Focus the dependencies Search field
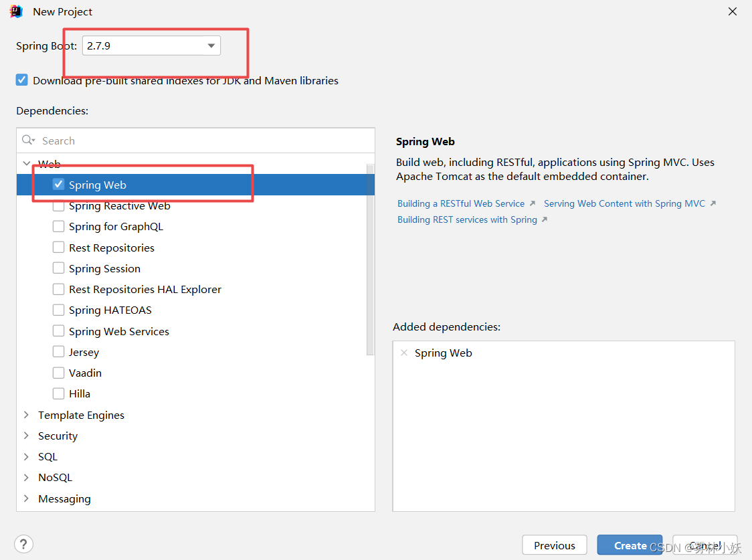Viewport: 752px width, 560px height. point(195,141)
